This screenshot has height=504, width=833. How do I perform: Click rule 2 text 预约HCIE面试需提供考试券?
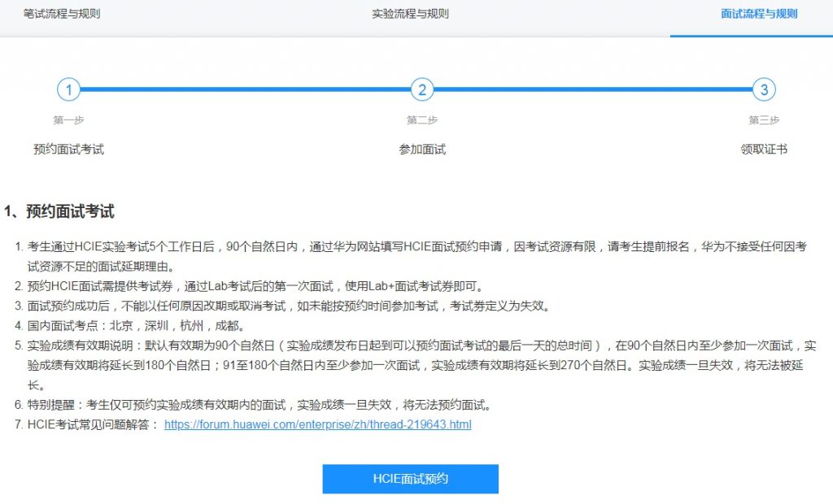tap(256, 286)
